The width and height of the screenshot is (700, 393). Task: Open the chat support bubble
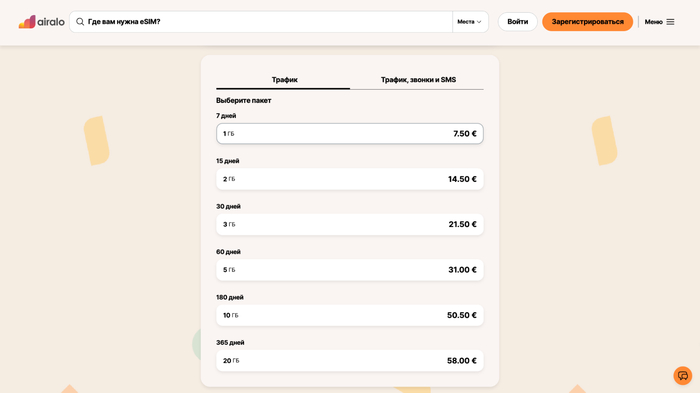point(683,376)
